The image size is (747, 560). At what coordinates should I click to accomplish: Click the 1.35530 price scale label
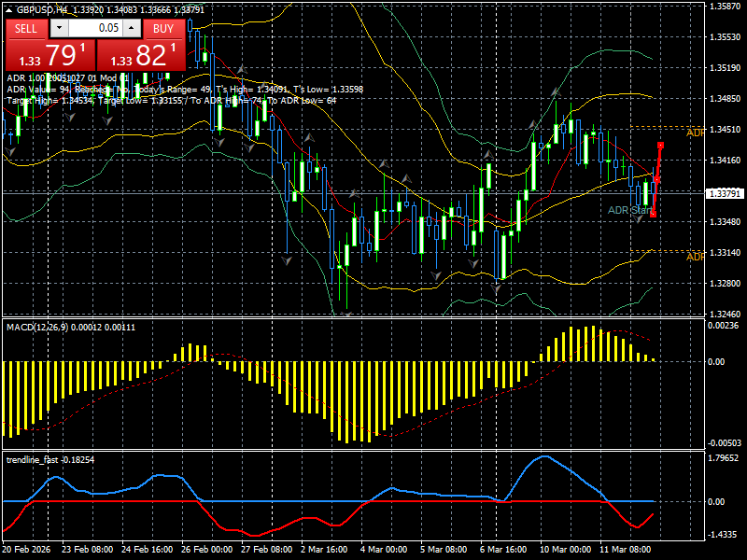(x=726, y=37)
